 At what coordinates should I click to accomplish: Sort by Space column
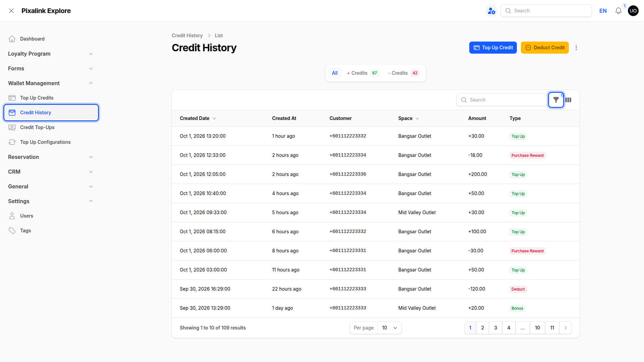coord(409,118)
